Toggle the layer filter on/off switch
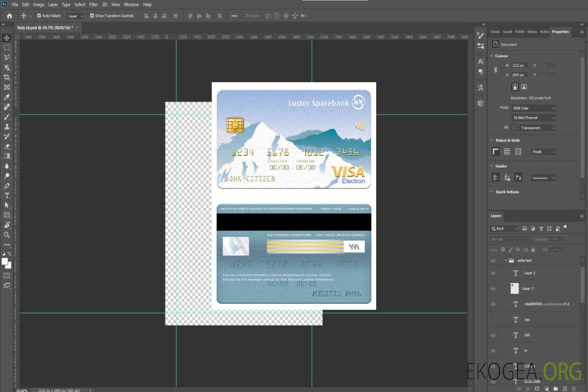Viewport: 588px width, 392px height. point(565,228)
